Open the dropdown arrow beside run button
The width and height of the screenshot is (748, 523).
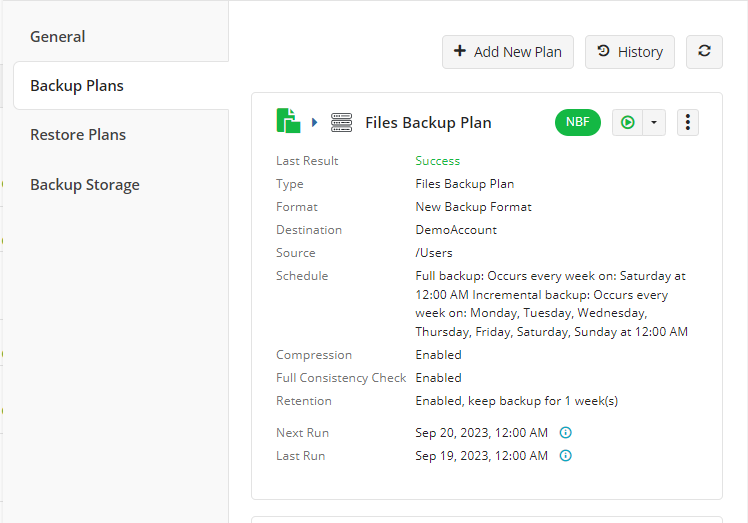(653, 122)
